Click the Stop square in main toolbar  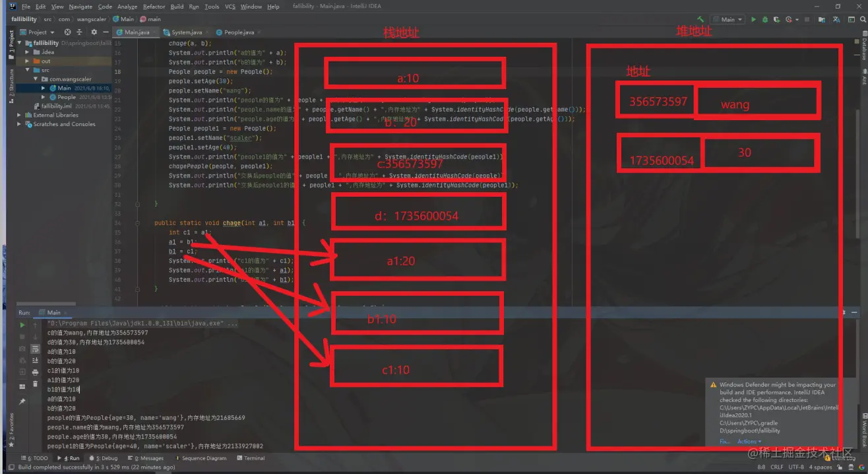[807, 19]
